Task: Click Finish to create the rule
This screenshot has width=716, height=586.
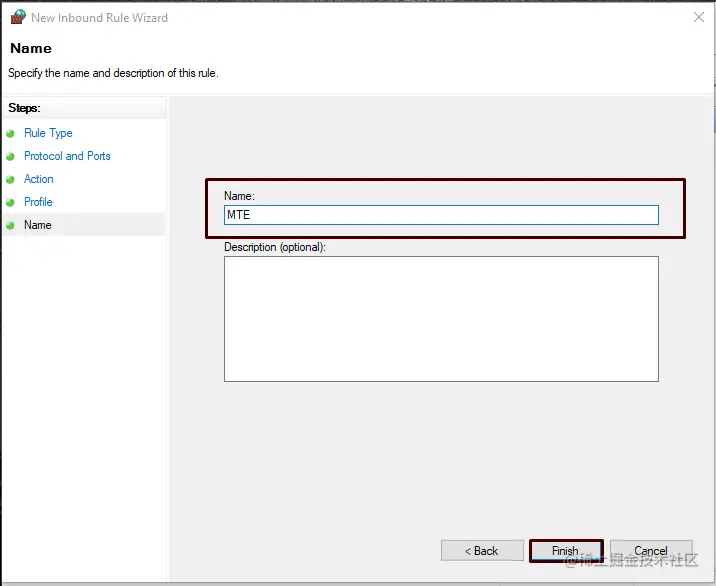Action: click(x=566, y=551)
